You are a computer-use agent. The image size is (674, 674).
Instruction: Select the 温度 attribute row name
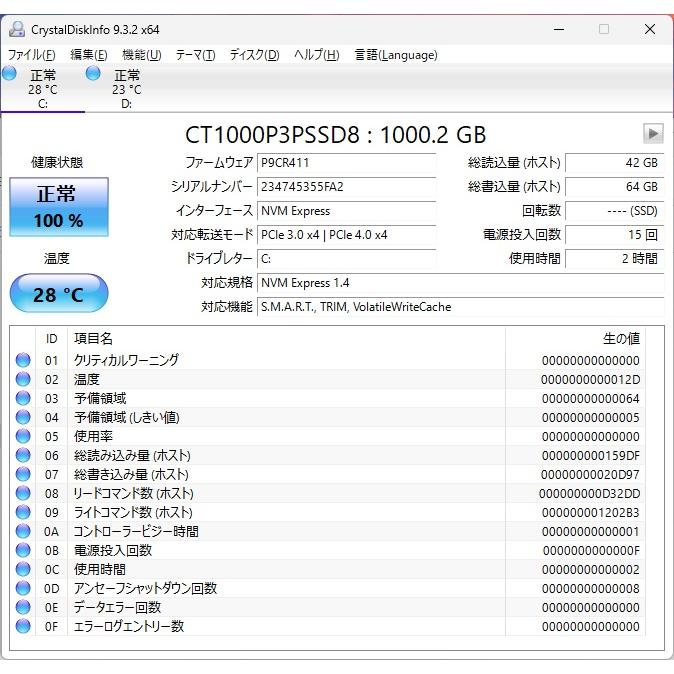(x=87, y=379)
